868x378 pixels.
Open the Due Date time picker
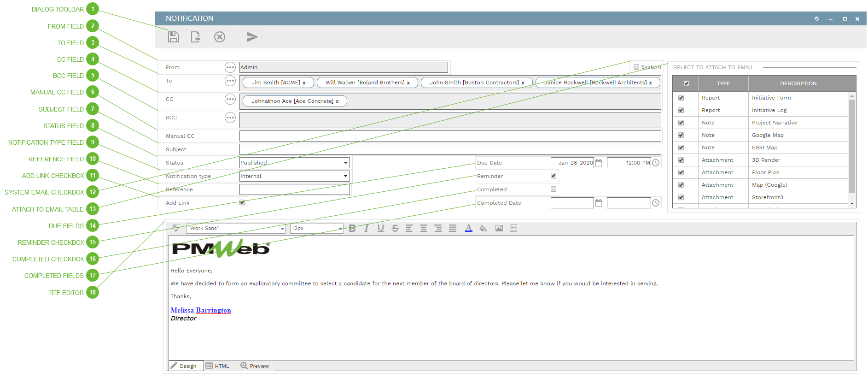656,163
